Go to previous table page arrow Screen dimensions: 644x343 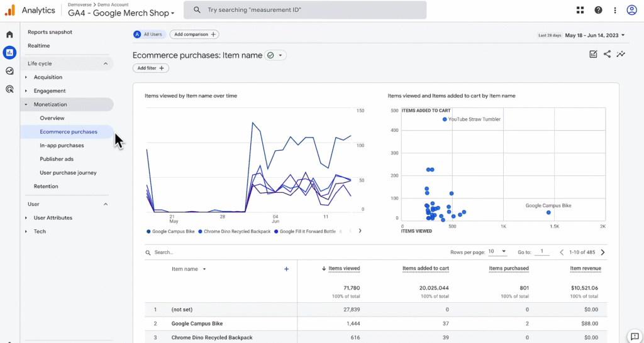click(x=562, y=253)
